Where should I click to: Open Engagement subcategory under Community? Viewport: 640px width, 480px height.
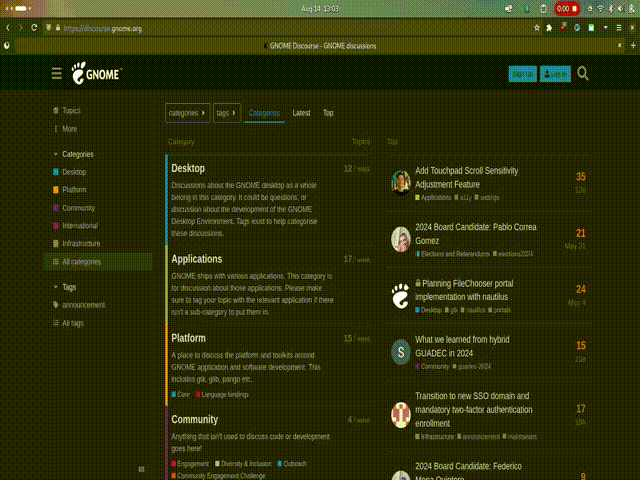click(190, 464)
